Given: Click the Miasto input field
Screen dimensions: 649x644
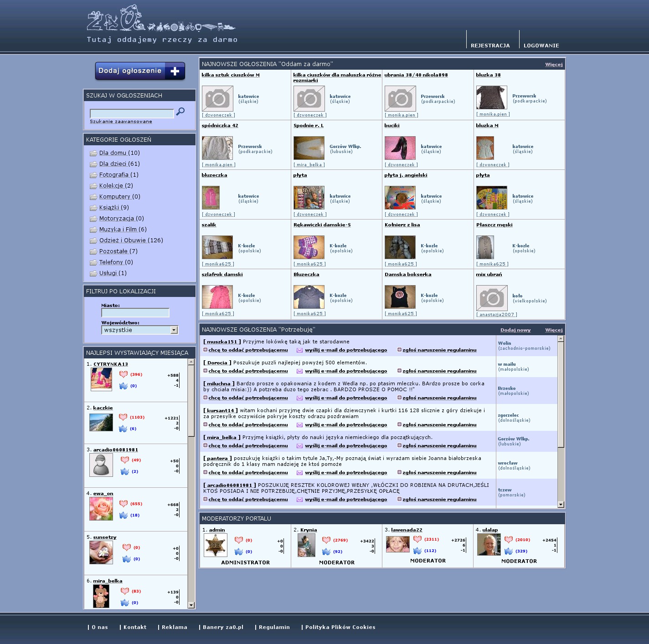Looking at the screenshot, I should click(x=135, y=313).
